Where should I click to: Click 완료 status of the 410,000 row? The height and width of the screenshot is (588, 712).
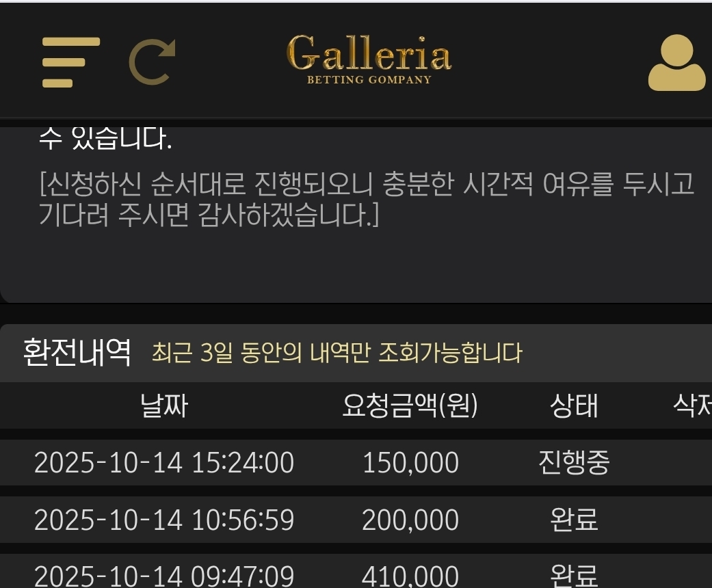(574, 576)
